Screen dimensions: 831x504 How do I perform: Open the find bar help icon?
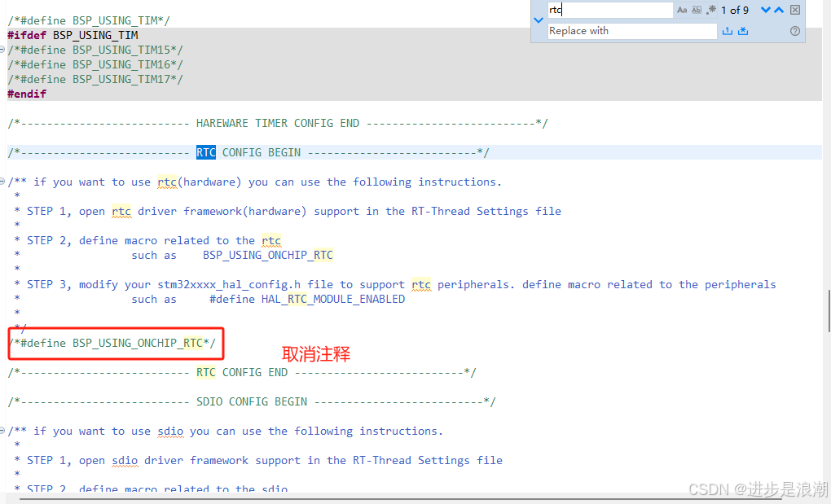(x=794, y=31)
